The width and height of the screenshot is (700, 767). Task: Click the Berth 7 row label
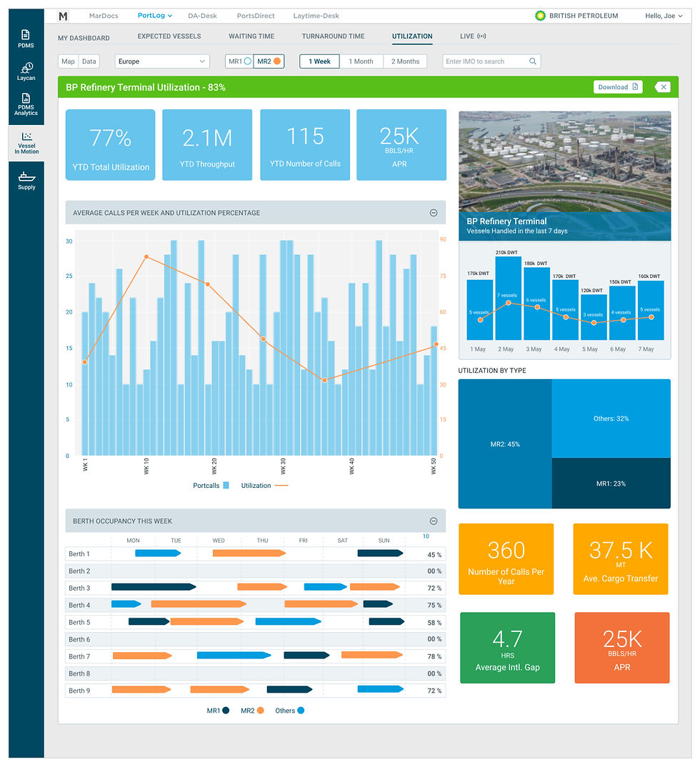[79, 656]
